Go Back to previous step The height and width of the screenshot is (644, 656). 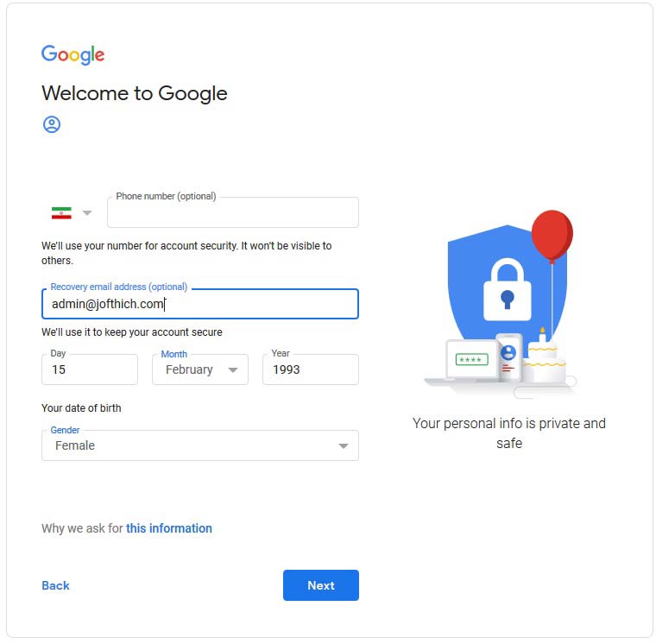coord(55,585)
